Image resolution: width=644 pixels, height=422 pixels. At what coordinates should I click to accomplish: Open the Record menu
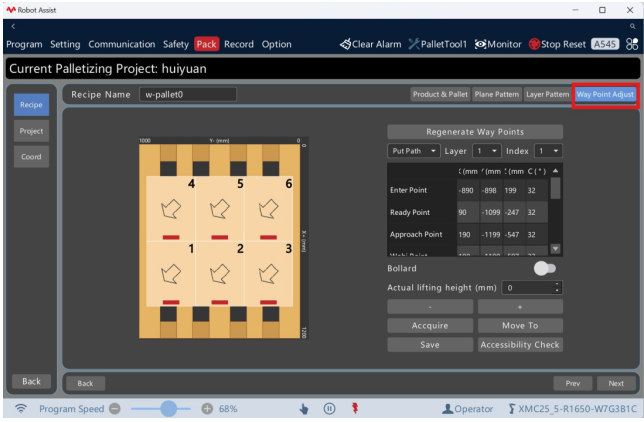(x=239, y=44)
